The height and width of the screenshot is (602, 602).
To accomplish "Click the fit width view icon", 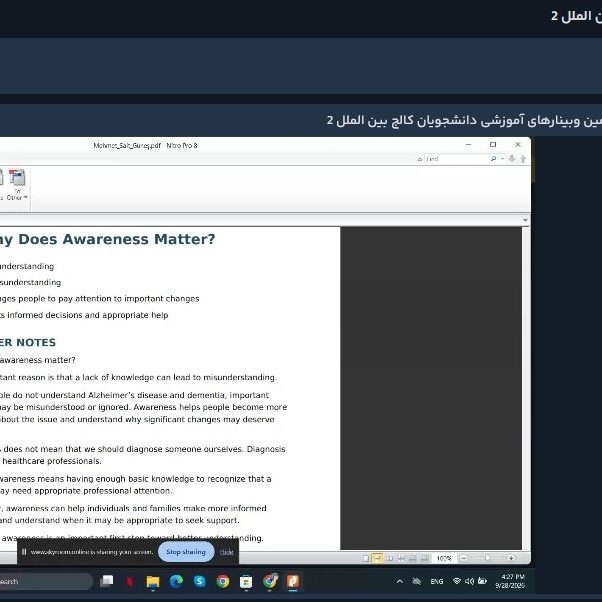I will click(413, 558).
